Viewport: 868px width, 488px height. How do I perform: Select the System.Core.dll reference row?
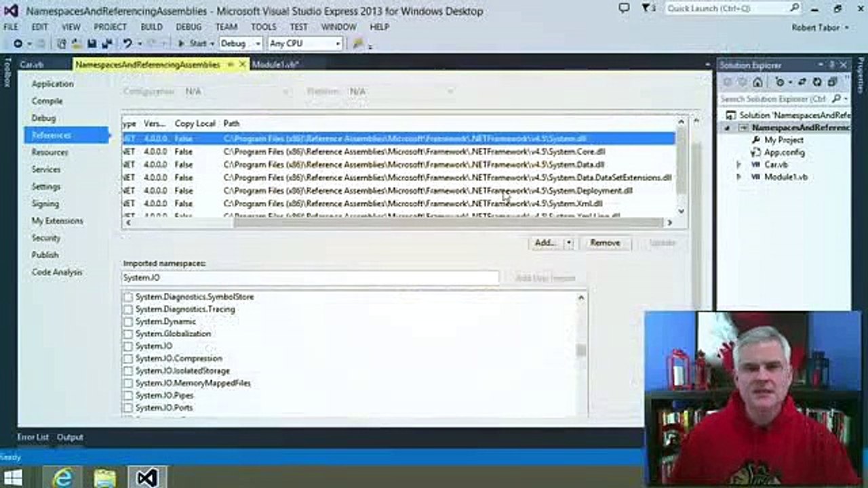398,152
